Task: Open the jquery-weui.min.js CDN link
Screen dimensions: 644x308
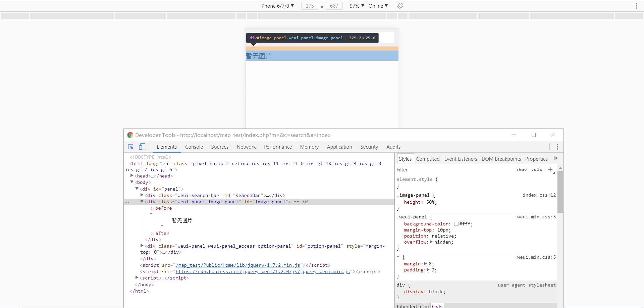Action: [263, 272]
